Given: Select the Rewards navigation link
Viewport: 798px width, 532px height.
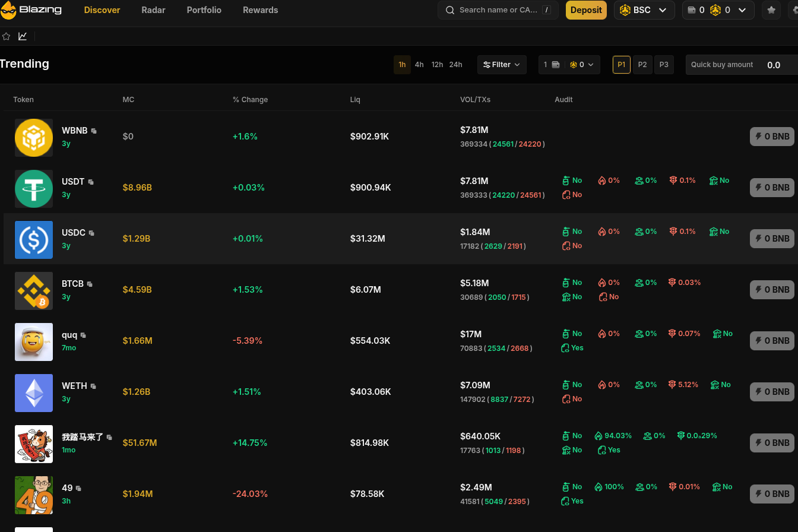Looking at the screenshot, I should pyautogui.click(x=260, y=10).
